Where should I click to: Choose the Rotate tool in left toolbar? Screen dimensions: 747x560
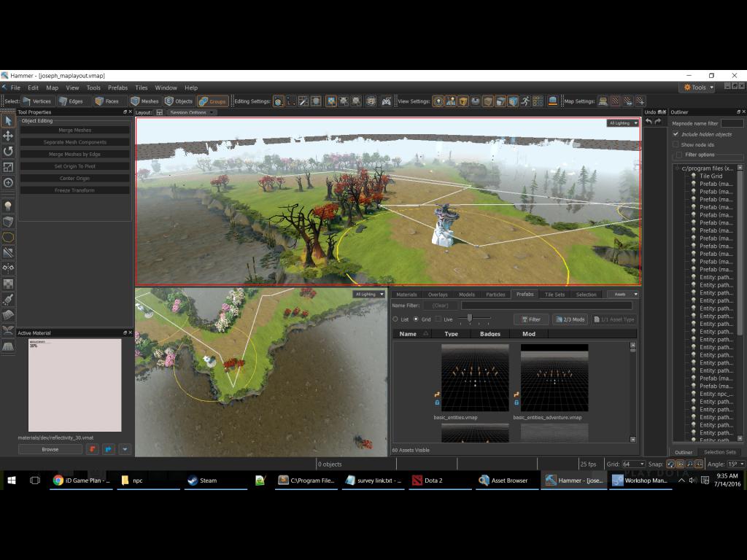click(8, 152)
